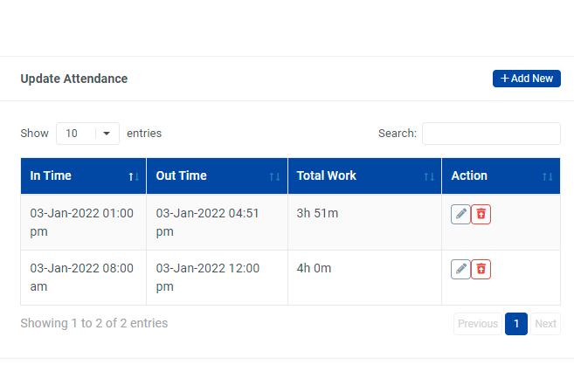This screenshot has height=392, width=574.
Task: Click the Action column sort arrows
Action: tap(547, 176)
